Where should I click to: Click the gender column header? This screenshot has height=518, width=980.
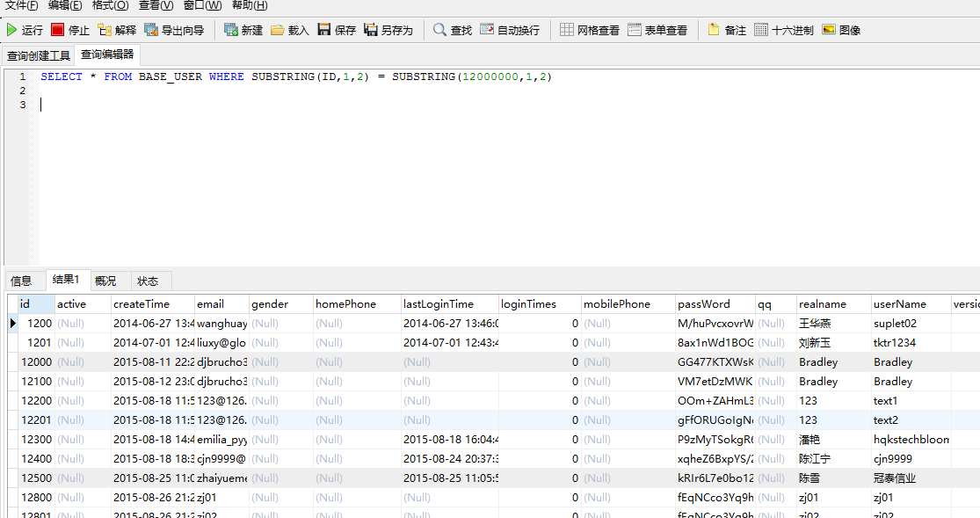click(281, 304)
